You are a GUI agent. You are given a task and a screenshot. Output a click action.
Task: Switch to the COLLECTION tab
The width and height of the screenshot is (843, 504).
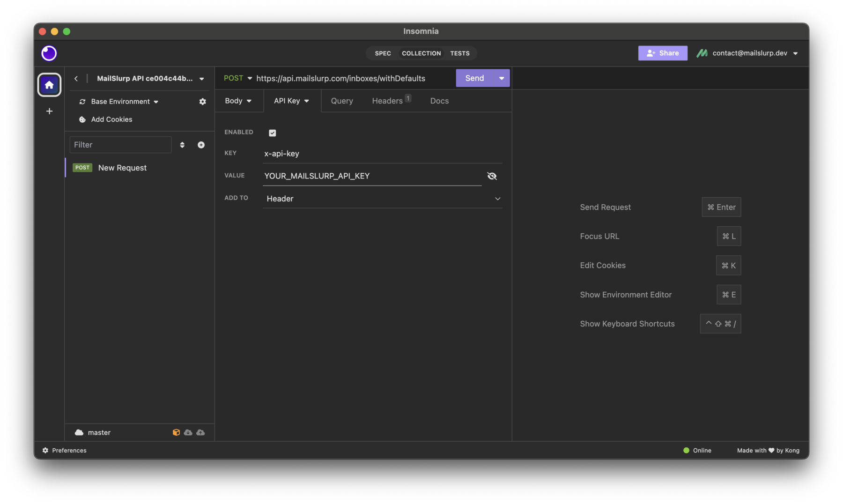[421, 53]
